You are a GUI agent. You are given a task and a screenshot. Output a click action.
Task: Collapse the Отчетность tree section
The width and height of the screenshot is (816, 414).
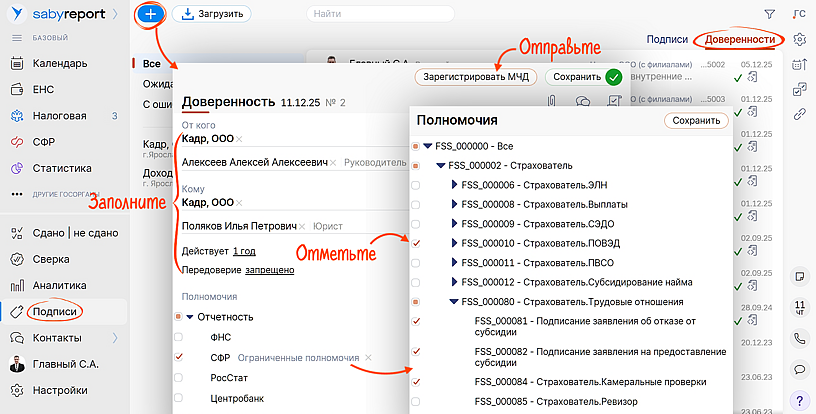(x=189, y=317)
